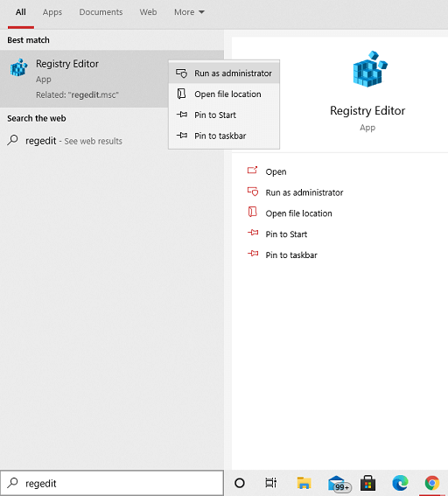Open Cortana circle icon on taskbar
The width and height of the screenshot is (448, 496).
240,483
